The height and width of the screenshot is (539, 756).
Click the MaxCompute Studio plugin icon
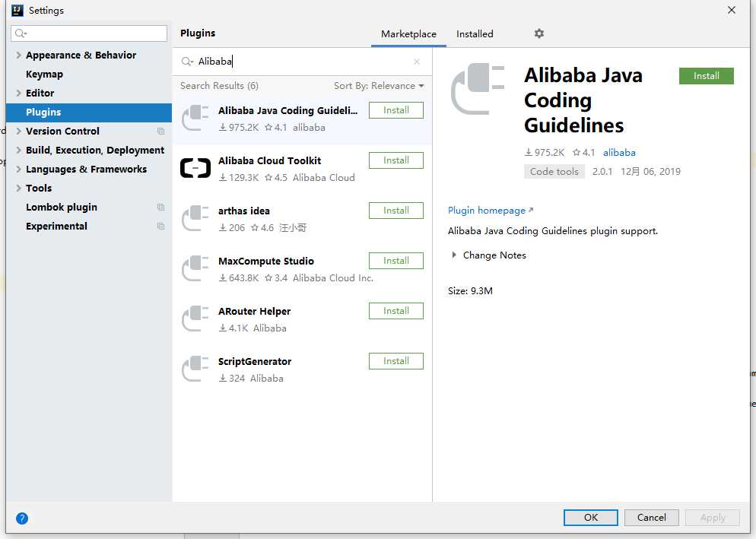[195, 268]
